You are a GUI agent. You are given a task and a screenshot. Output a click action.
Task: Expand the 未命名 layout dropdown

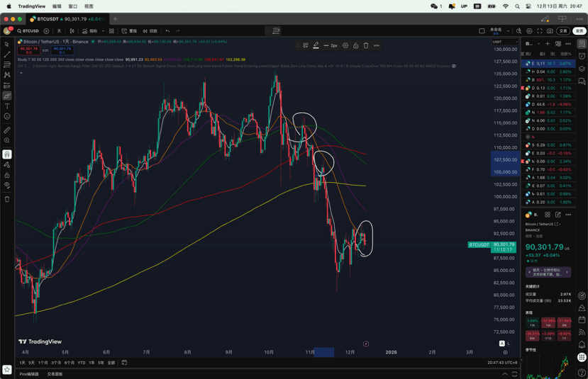(508, 31)
